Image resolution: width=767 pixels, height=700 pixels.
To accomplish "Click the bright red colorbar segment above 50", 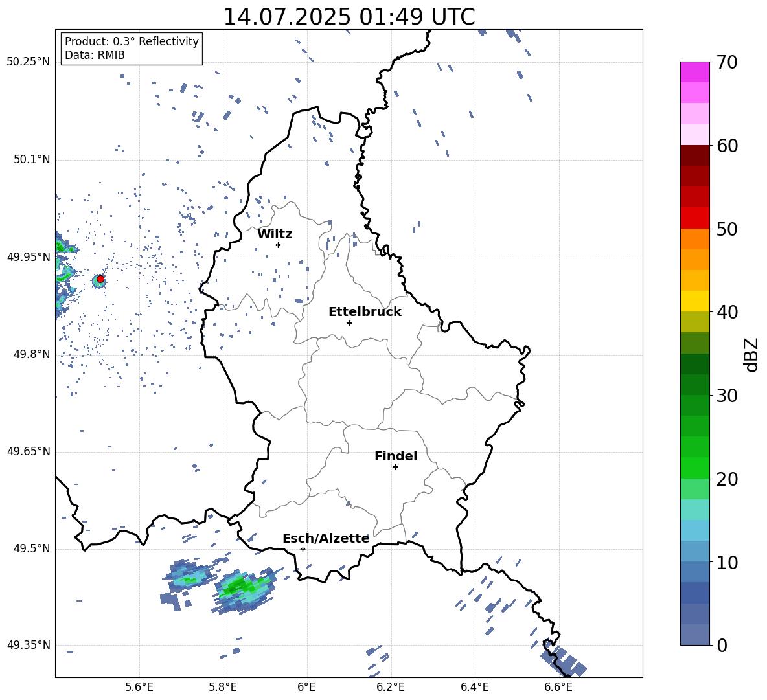I will (x=694, y=218).
